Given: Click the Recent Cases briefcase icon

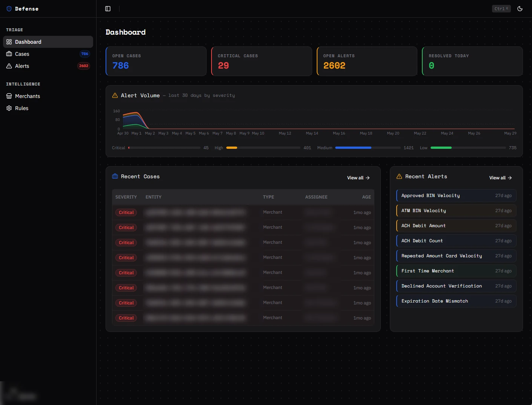Looking at the screenshot, I should tap(115, 176).
